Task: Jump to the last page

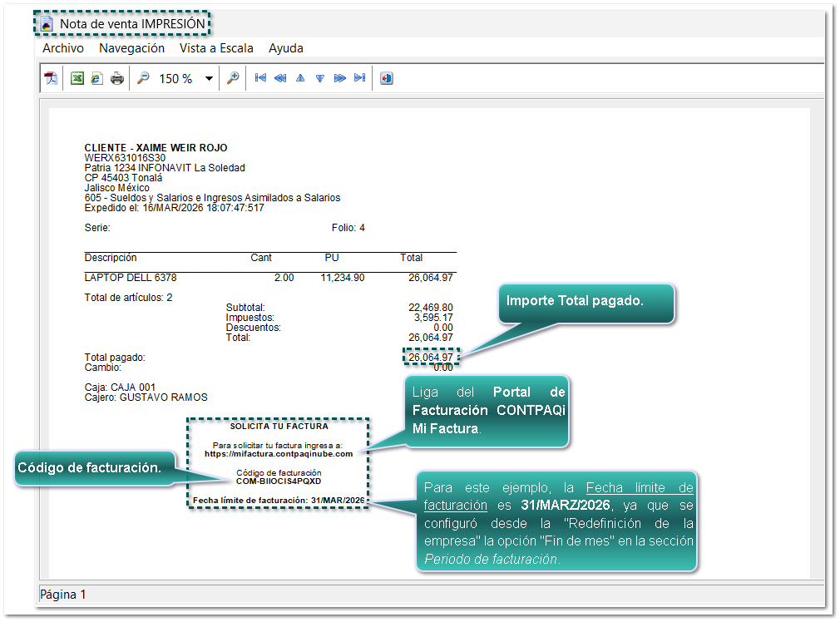Action: click(359, 78)
